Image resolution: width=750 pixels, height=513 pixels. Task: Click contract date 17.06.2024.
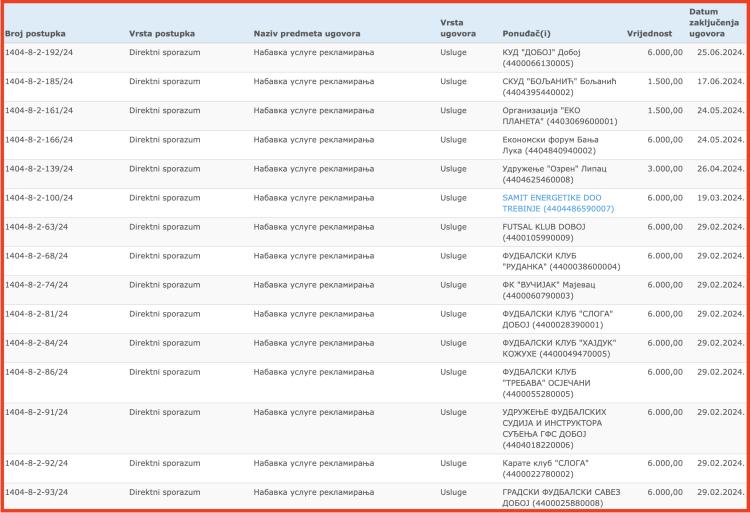click(720, 81)
